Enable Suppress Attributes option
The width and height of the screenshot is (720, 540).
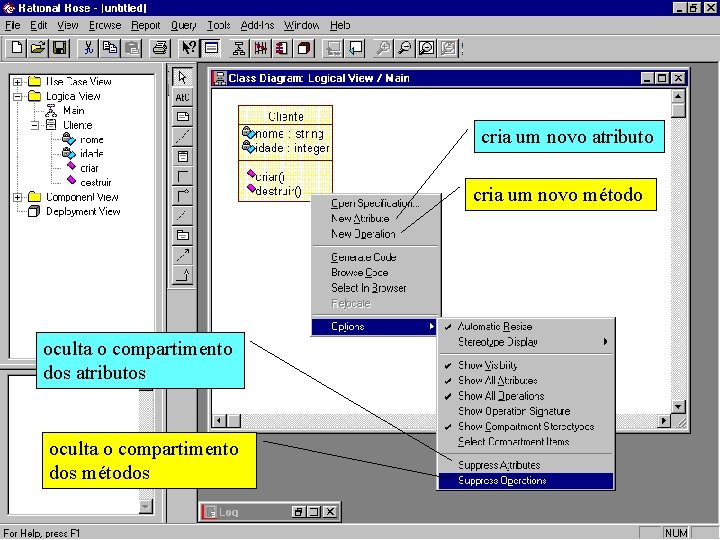tap(526, 465)
